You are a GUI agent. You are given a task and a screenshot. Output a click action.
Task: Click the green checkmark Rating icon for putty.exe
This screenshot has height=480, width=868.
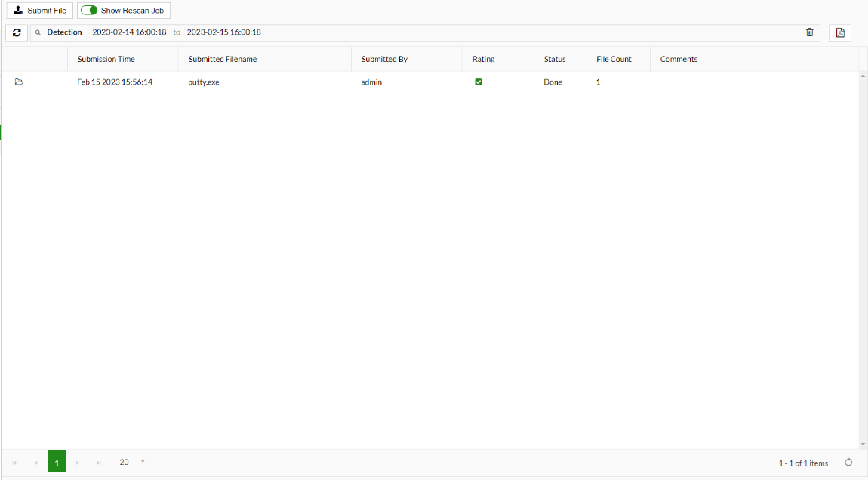tap(479, 82)
